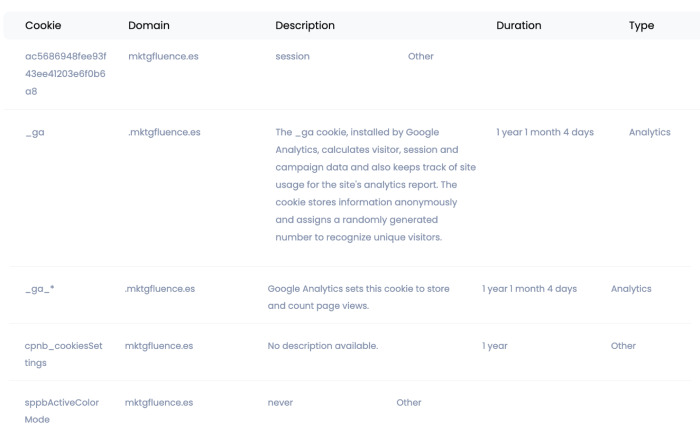The height and width of the screenshot is (443, 700).
Task: Select the 'never' text in sppbActiveColorMode row
Action: point(280,403)
